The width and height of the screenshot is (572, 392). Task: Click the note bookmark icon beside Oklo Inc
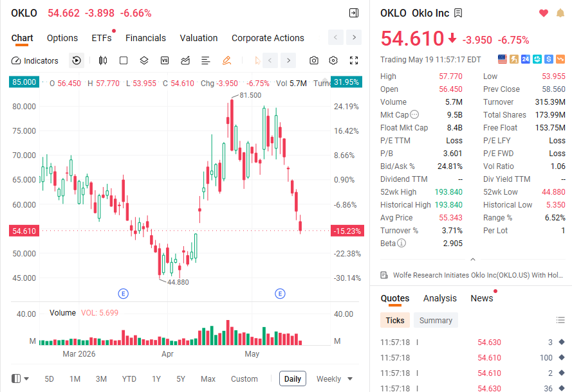click(x=458, y=13)
